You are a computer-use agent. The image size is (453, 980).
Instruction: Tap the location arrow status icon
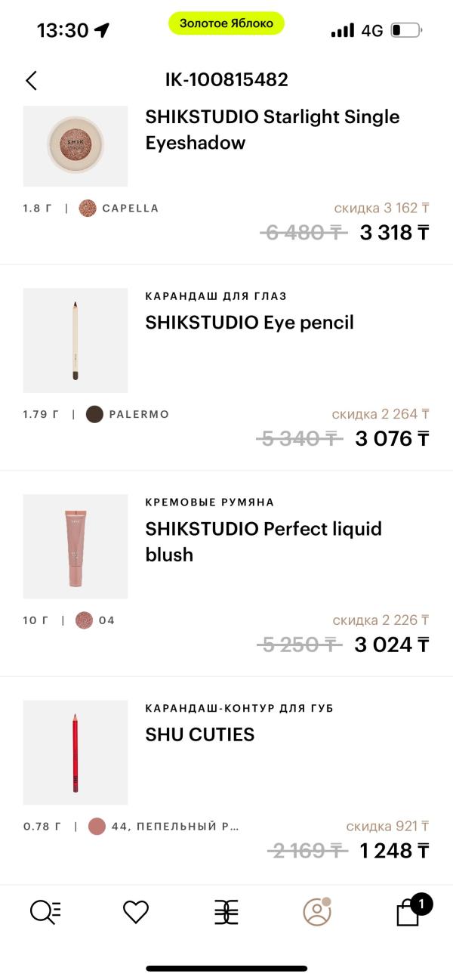click(102, 30)
